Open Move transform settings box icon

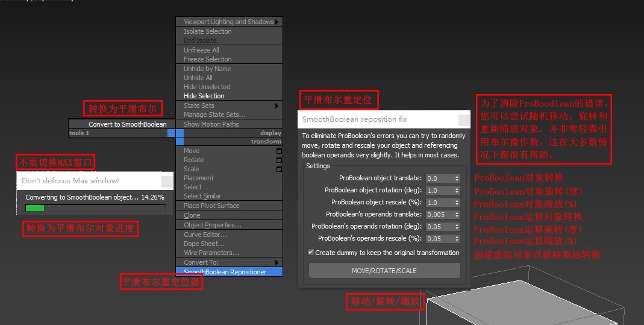[x=279, y=151]
